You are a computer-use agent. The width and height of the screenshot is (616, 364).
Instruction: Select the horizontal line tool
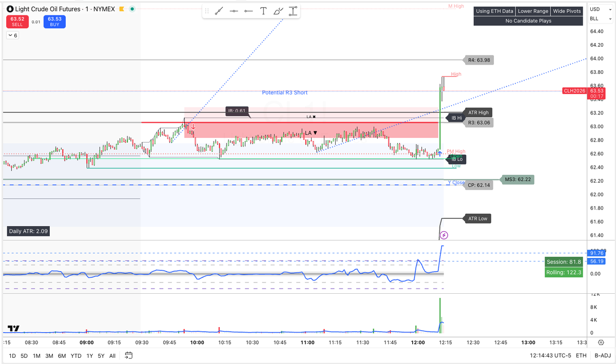click(234, 11)
